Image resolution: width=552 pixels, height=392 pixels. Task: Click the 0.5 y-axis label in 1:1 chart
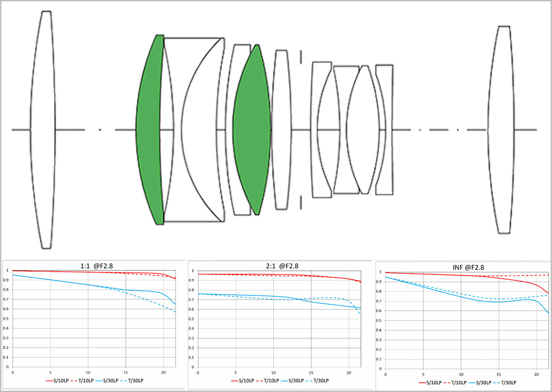(x=5, y=319)
